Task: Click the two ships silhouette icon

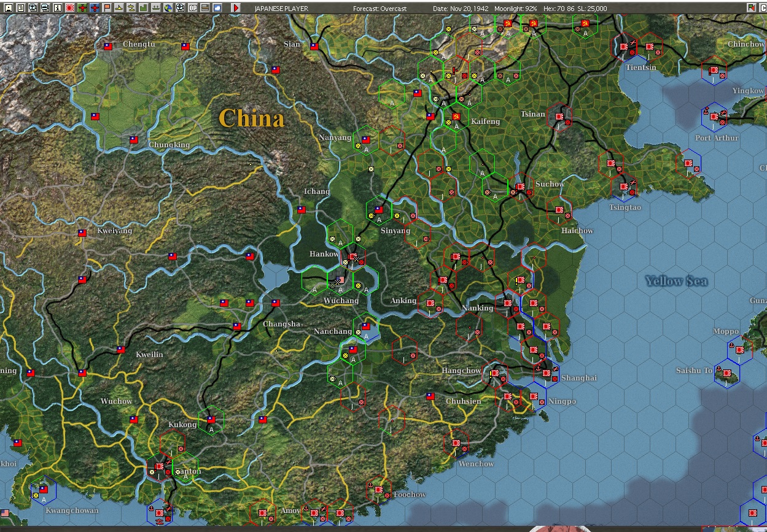Action: pyautogui.click(x=131, y=8)
